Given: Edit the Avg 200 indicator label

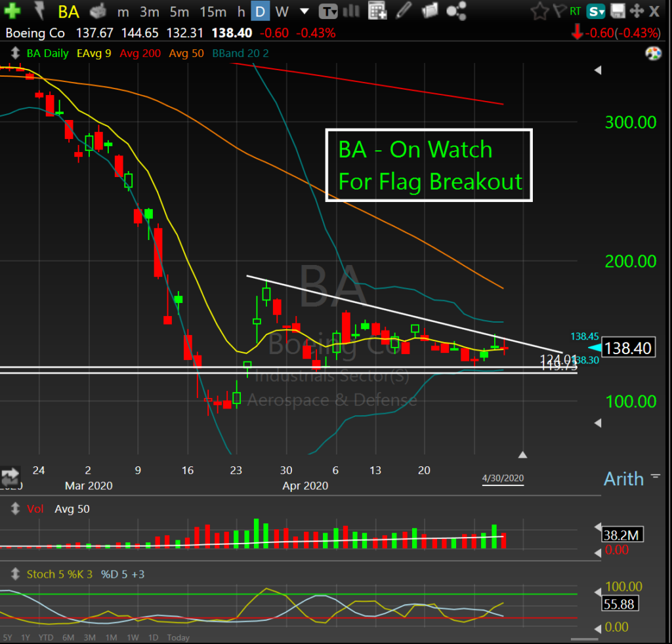Looking at the screenshot, I should (140, 54).
